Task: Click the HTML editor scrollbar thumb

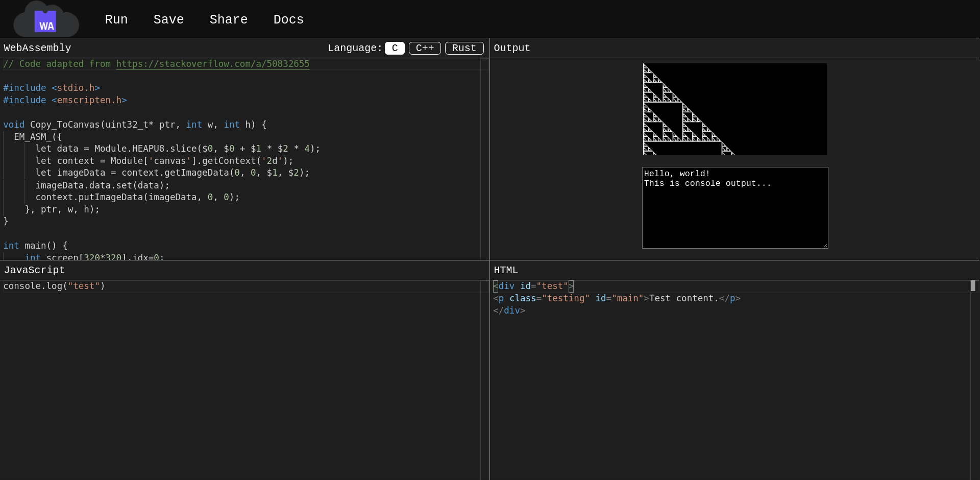Action: (x=973, y=286)
